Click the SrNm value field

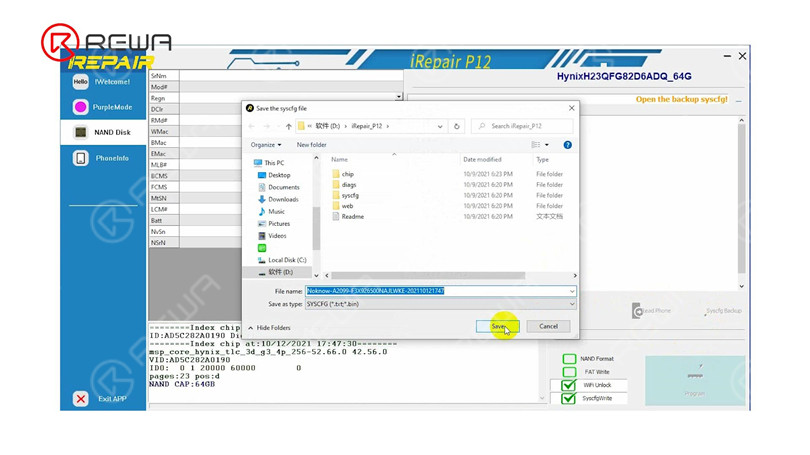pos(291,75)
